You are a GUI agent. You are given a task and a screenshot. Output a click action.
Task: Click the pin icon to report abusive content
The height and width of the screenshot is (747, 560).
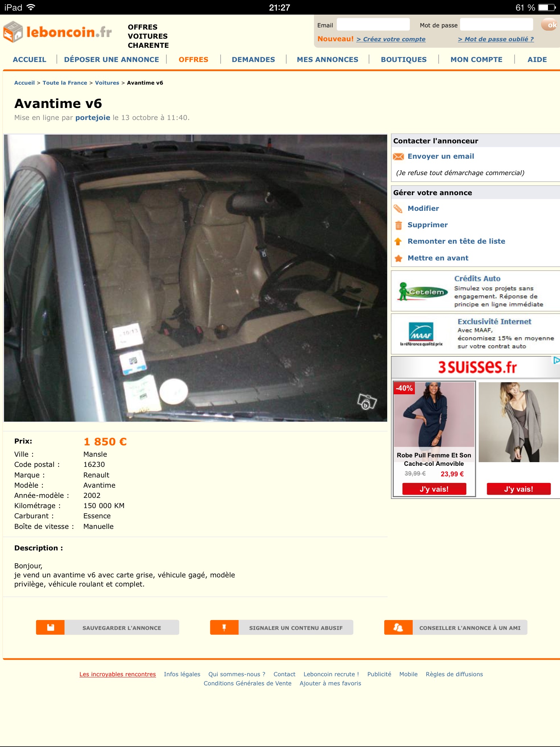point(224,627)
